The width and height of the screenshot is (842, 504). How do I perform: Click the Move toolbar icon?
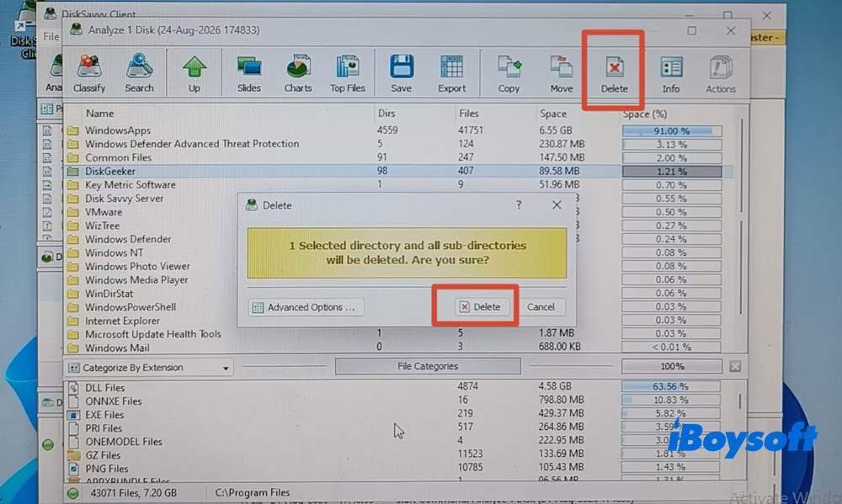click(x=561, y=73)
